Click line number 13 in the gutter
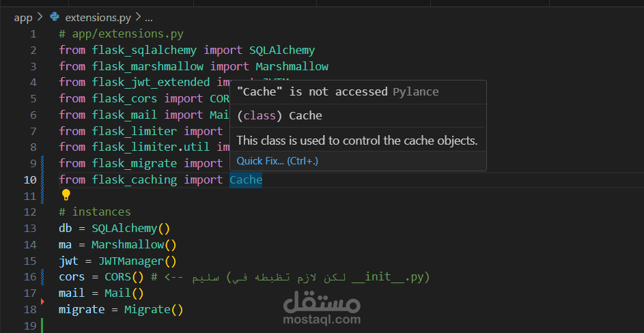The height and width of the screenshot is (333, 644). tap(29, 228)
